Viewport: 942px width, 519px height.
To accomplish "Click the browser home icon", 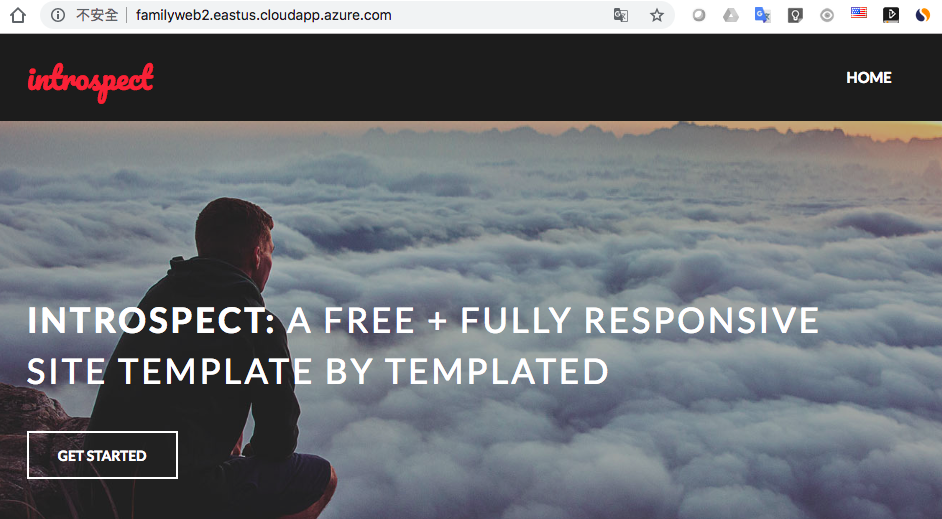I will point(18,15).
